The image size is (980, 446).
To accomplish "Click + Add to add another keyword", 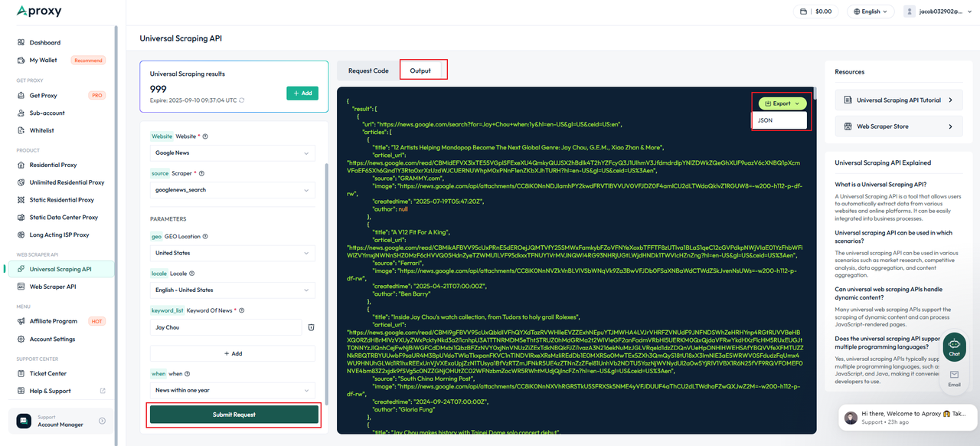I will pos(232,353).
